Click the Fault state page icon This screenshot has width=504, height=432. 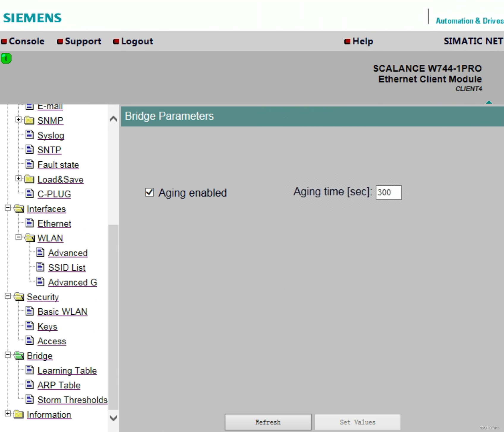pyautogui.click(x=29, y=164)
